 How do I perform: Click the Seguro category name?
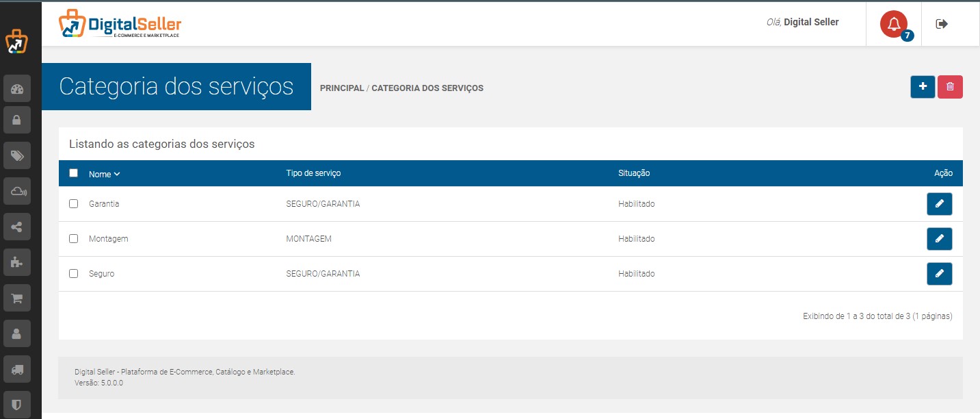coord(101,274)
